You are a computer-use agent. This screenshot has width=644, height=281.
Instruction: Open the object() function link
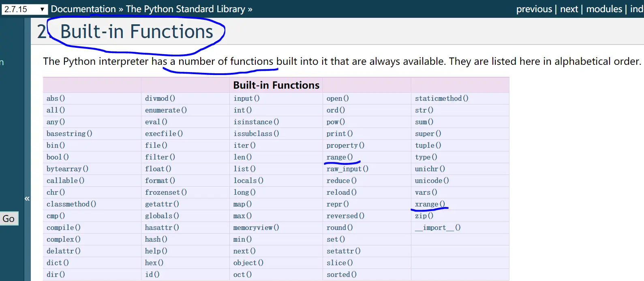(248, 263)
